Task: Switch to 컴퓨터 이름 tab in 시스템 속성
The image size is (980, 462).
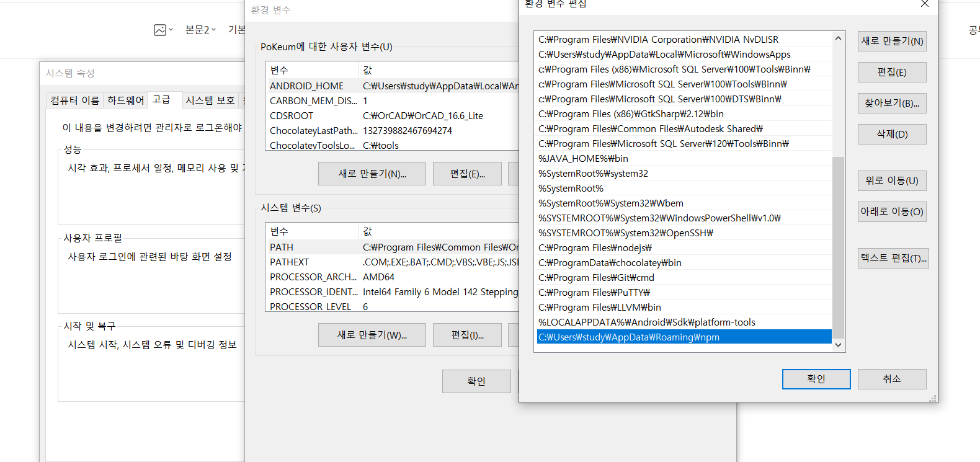Action: pyautogui.click(x=75, y=100)
